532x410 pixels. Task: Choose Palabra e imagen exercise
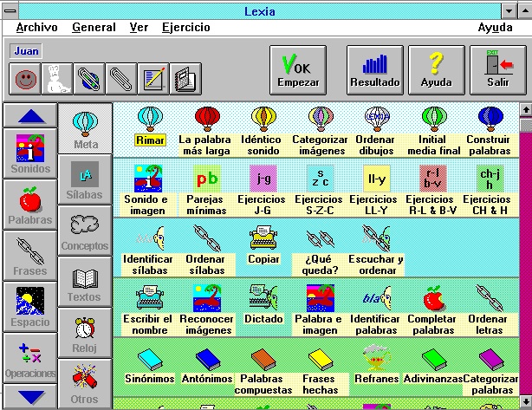tap(319, 310)
